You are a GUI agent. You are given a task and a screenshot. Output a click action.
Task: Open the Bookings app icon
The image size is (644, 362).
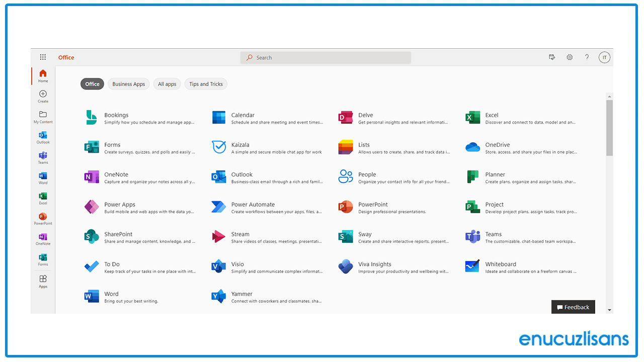(92, 118)
